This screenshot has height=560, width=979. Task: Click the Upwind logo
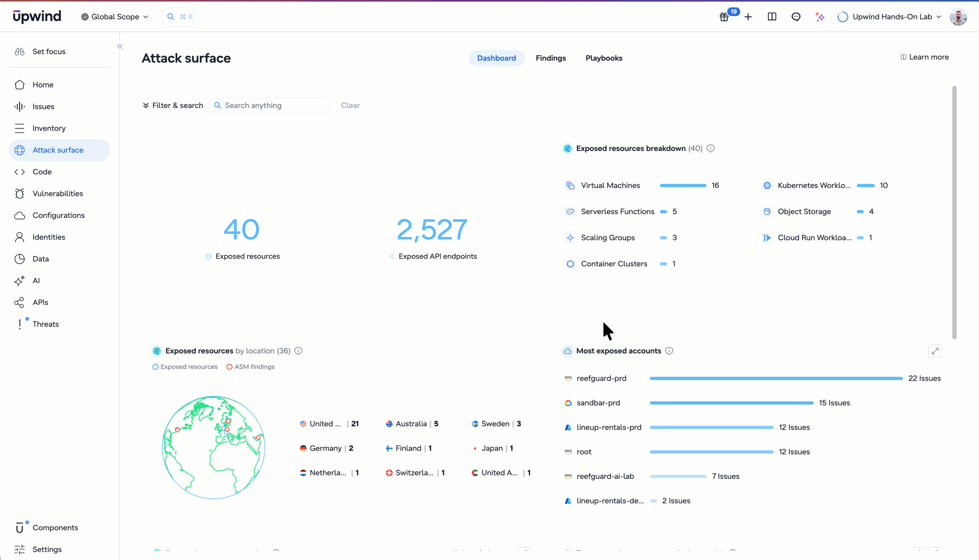click(x=37, y=17)
